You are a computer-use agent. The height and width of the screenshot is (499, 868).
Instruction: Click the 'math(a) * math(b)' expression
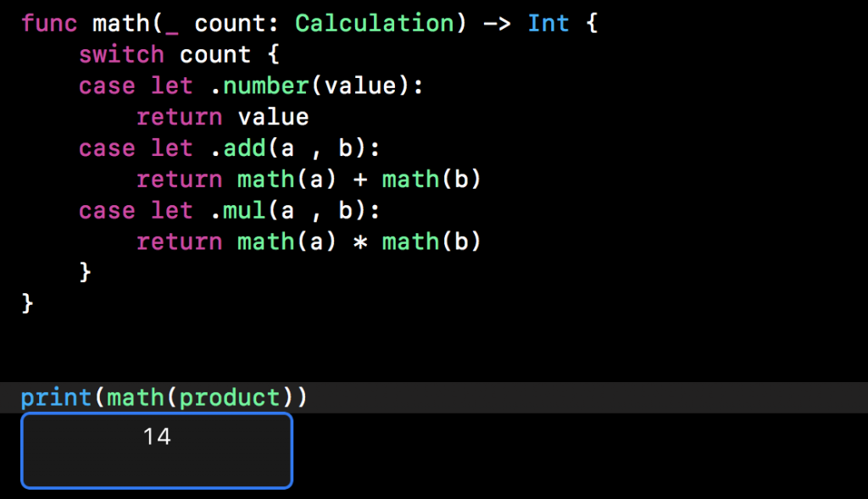coord(359,241)
